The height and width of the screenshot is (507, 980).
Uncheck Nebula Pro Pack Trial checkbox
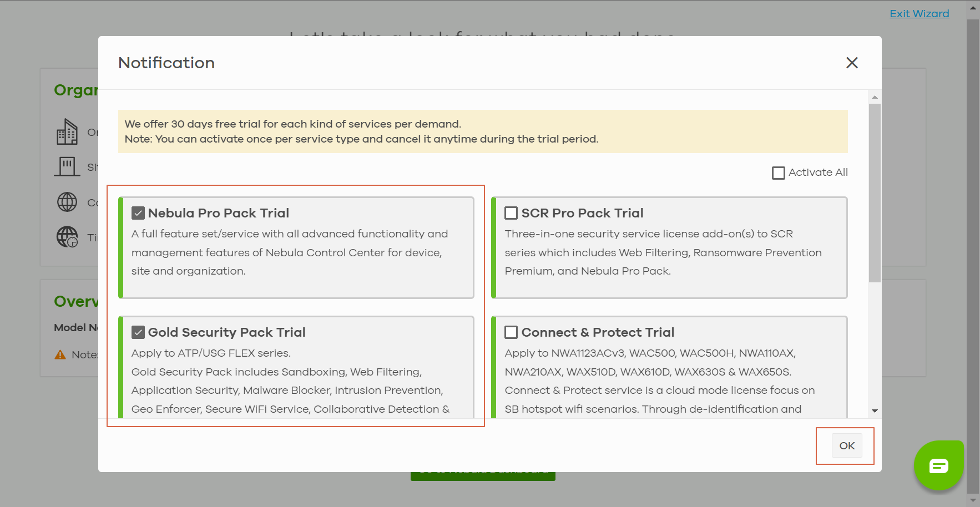coord(138,213)
